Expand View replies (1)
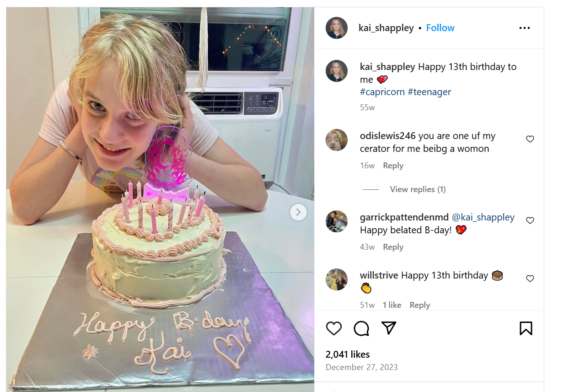The height and width of the screenshot is (392, 569). coord(418,189)
